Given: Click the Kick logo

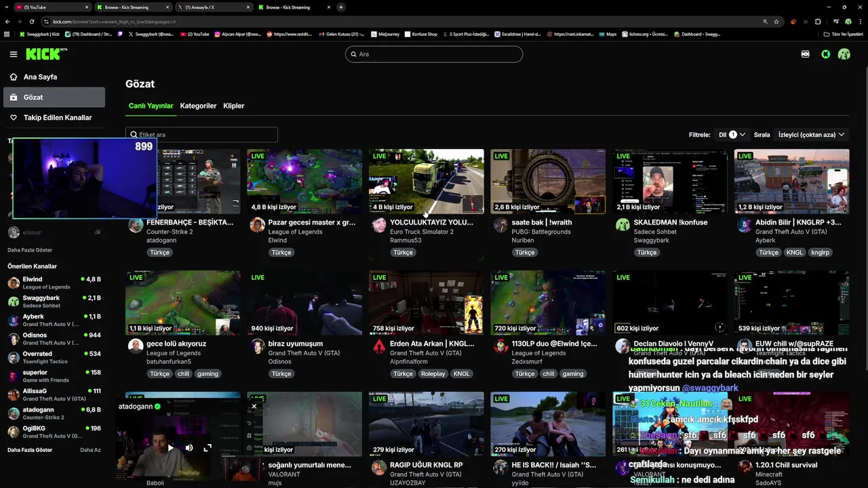Looking at the screenshot, I should click(45, 54).
